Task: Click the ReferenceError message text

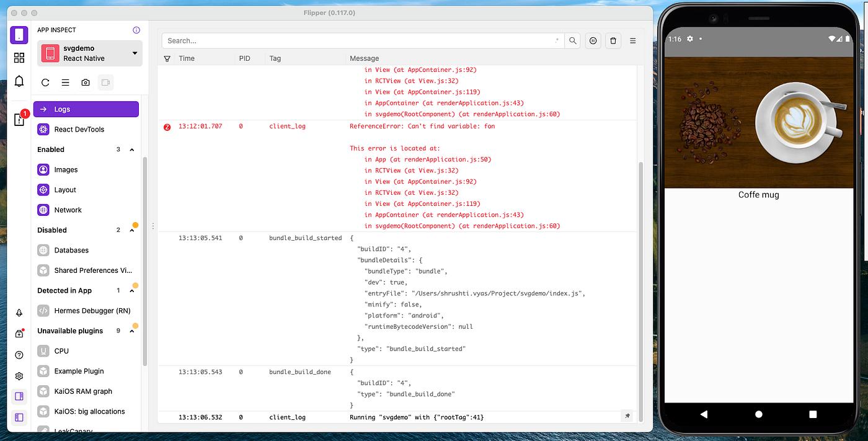Action: (x=422, y=127)
